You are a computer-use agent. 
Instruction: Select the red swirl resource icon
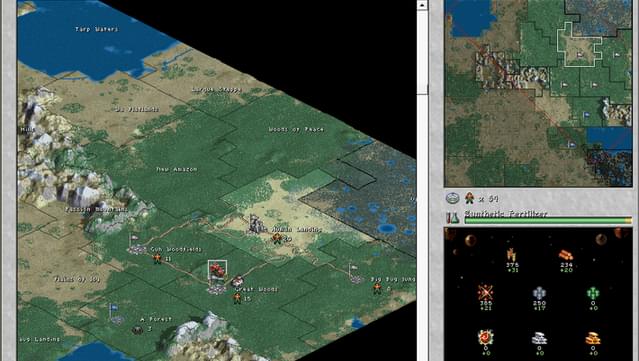coord(485,338)
